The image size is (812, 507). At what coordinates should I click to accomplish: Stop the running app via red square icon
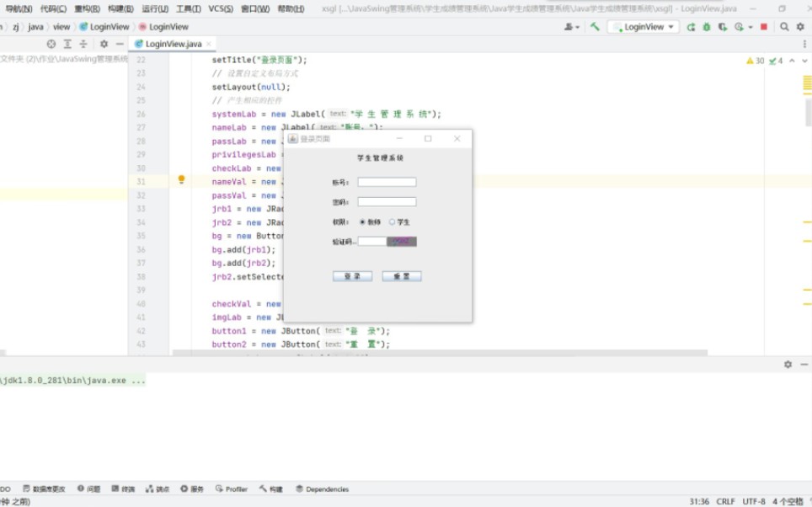(764, 27)
